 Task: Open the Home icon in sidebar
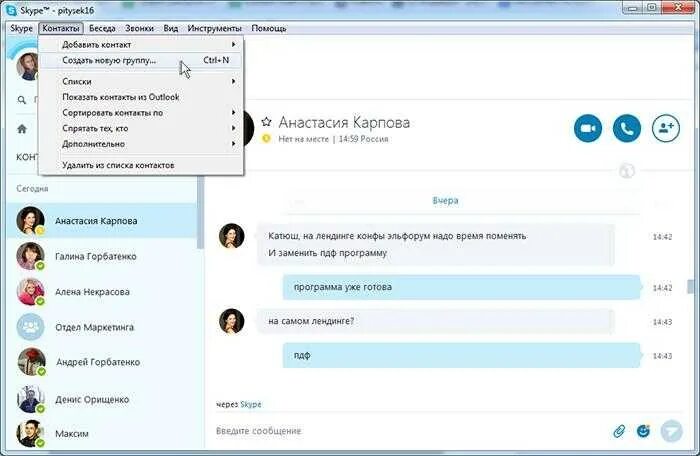coord(21,129)
